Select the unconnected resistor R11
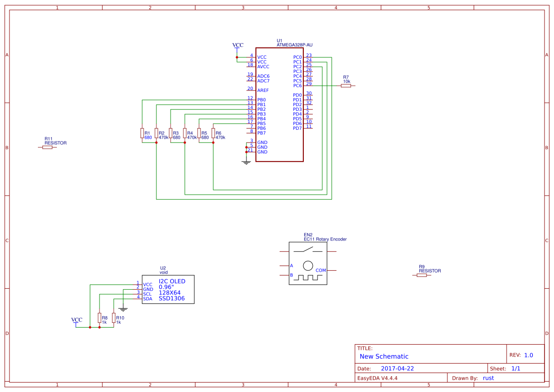 pos(48,146)
